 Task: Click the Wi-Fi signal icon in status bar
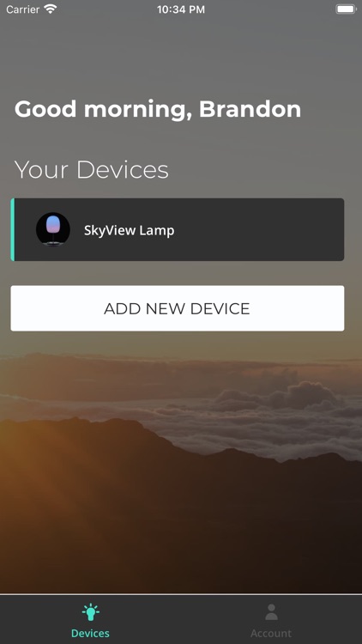(51, 9)
